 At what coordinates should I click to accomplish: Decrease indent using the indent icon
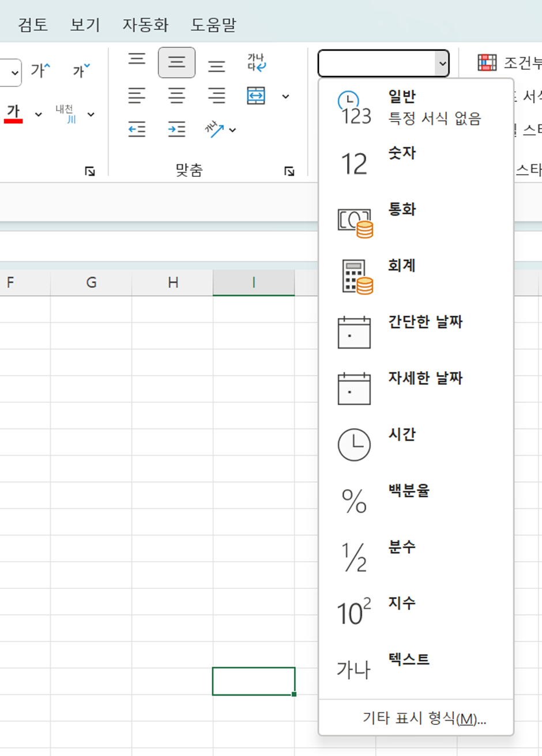coord(137,129)
